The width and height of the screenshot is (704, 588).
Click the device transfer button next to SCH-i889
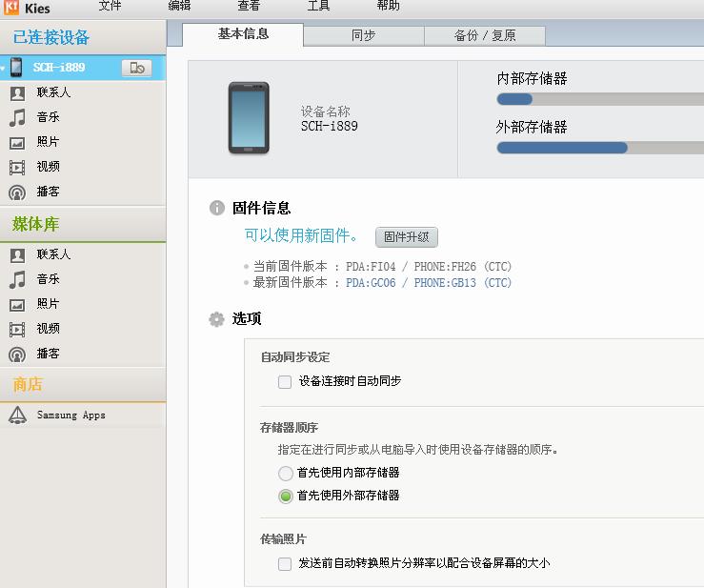point(136,68)
